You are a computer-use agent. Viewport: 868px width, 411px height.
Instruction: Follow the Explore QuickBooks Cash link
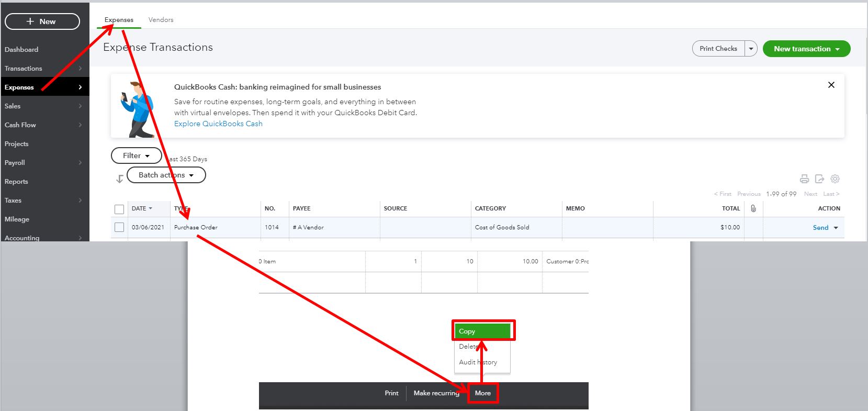pos(218,124)
